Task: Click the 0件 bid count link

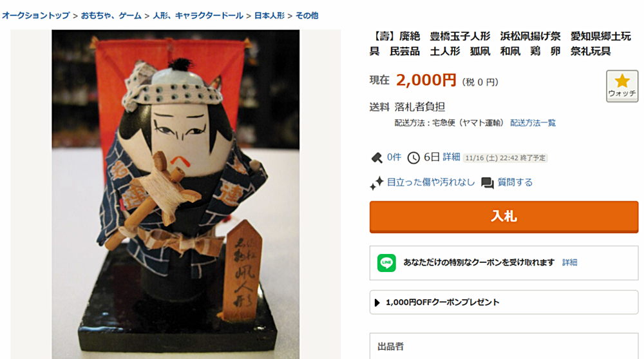Action: pyautogui.click(x=394, y=157)
